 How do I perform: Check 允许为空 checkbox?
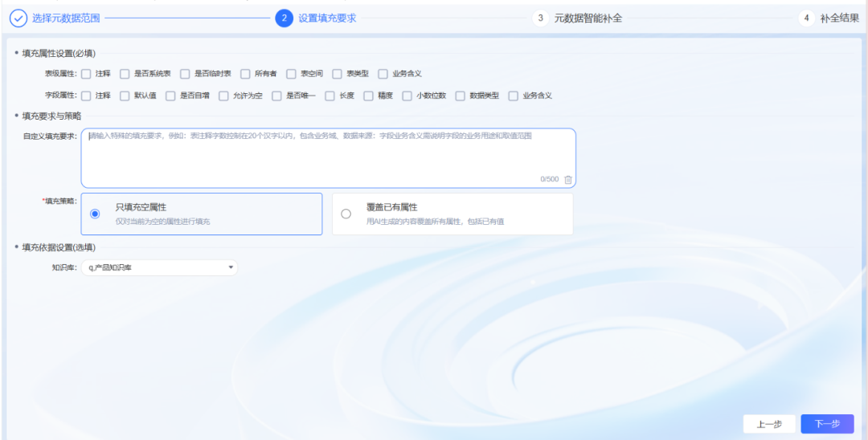pos(223,96)
